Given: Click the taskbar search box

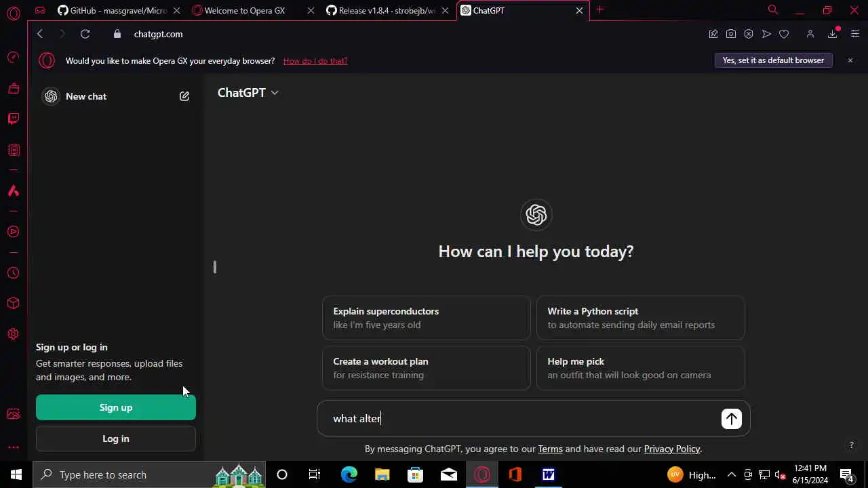Looking at the screenshot, I should [x=149, y=474].
